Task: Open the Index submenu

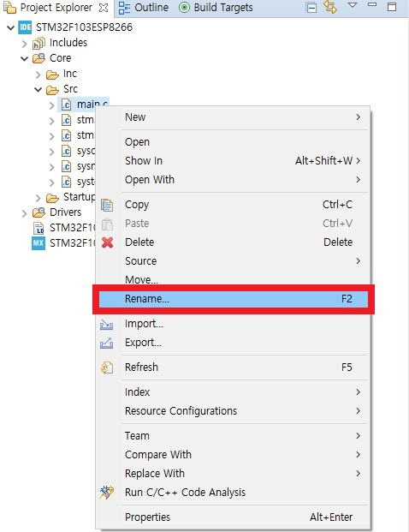Action: pos(233,392)
